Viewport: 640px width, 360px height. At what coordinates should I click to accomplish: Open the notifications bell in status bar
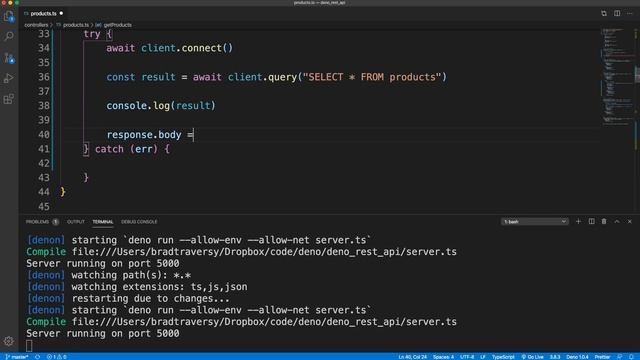point(632,357)
